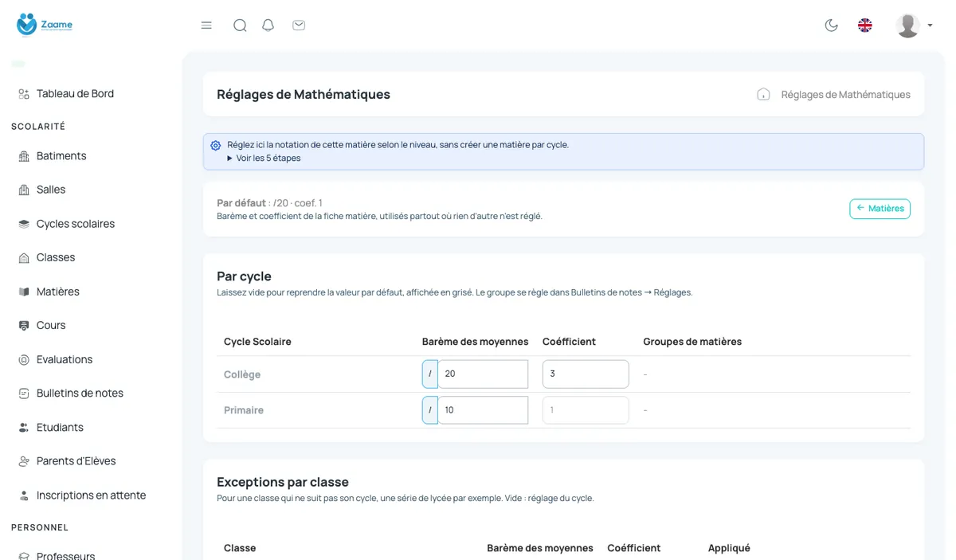The image size is (956, 560).
Task: Click the Matières back button
Action: pyautogui.click(x=880, y=209)
